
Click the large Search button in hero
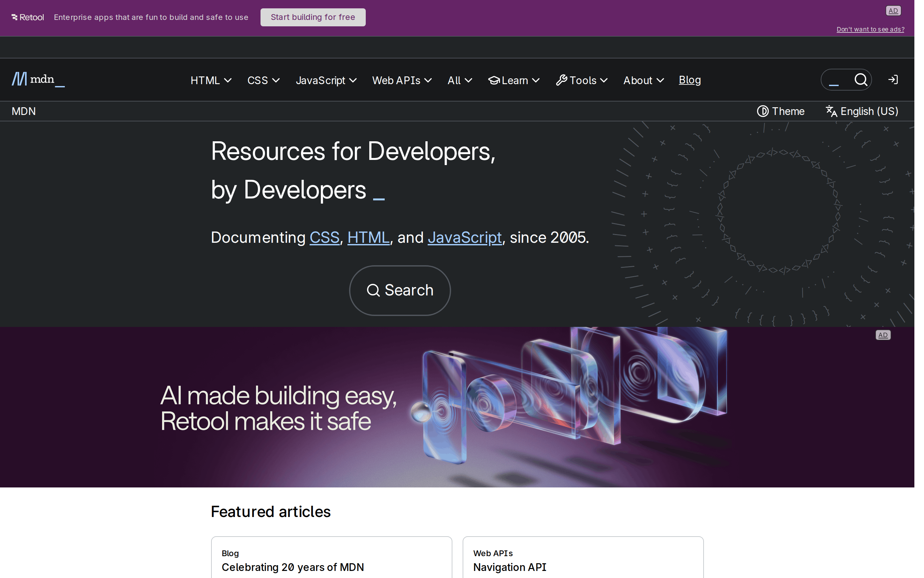coord(400,290)
